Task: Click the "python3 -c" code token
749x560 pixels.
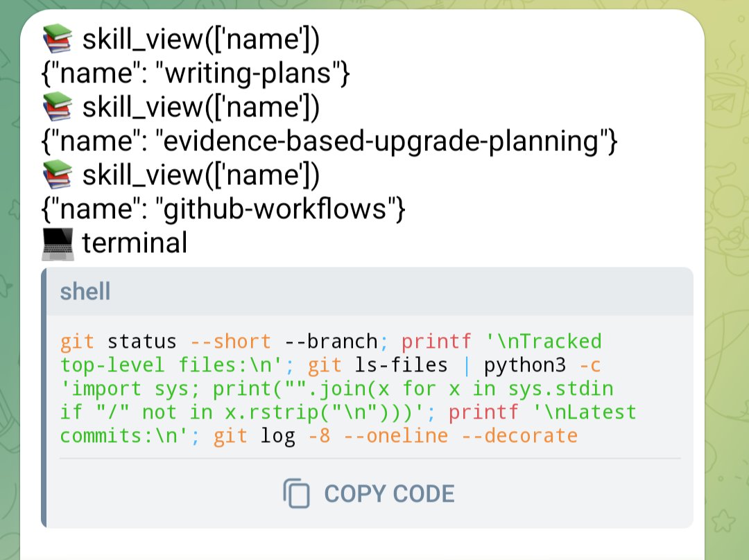Action: [x=542, y=366]
